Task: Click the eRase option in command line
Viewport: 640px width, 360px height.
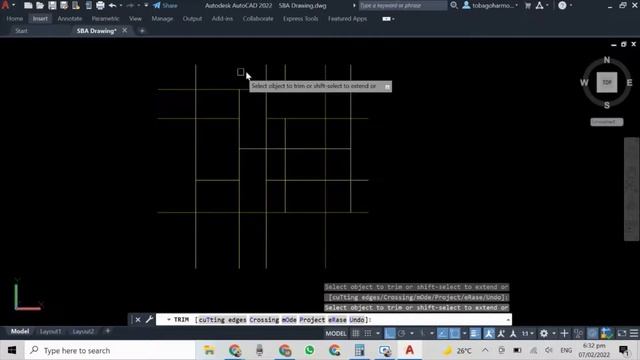Action: coord(337,320)
